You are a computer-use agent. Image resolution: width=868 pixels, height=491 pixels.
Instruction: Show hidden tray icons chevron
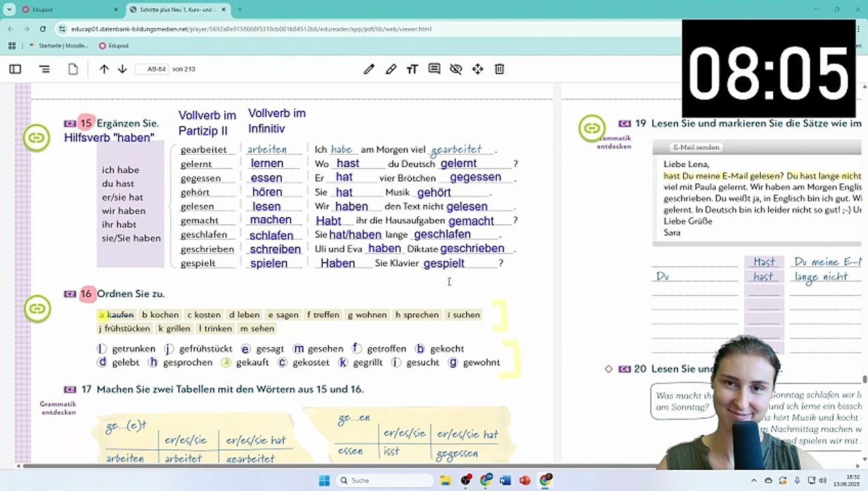pyautogui.click(x=753, y=481)
